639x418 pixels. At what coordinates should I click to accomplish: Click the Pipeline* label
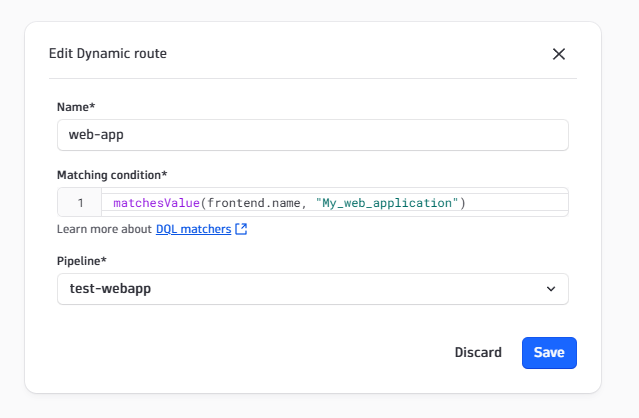(82, 261)
